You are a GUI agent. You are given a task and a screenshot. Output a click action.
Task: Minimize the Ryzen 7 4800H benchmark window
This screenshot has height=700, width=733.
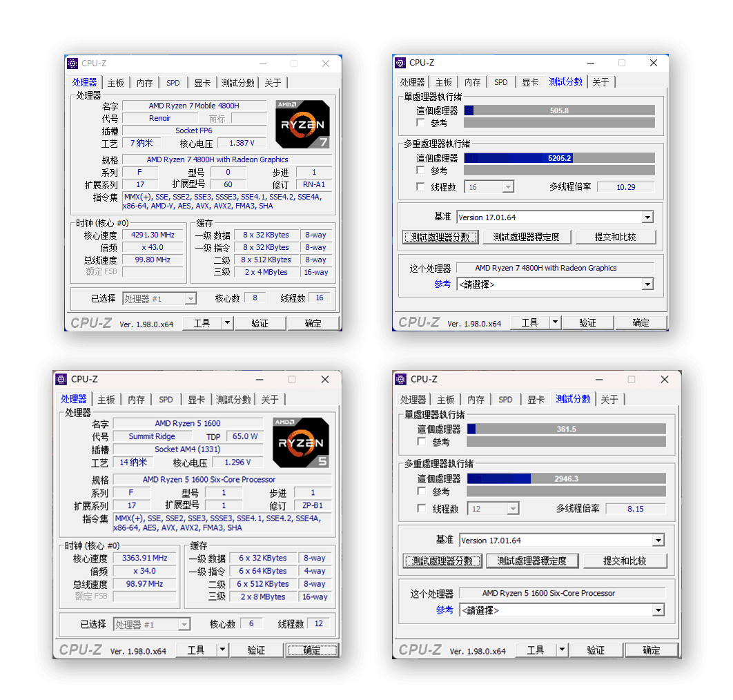591,63
